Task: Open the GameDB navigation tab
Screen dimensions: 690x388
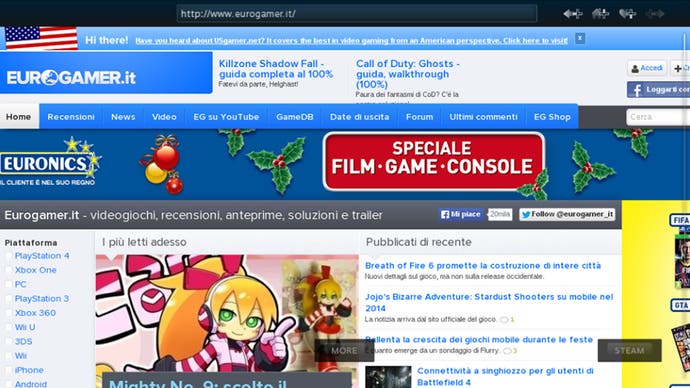Action: pos(295,117)
